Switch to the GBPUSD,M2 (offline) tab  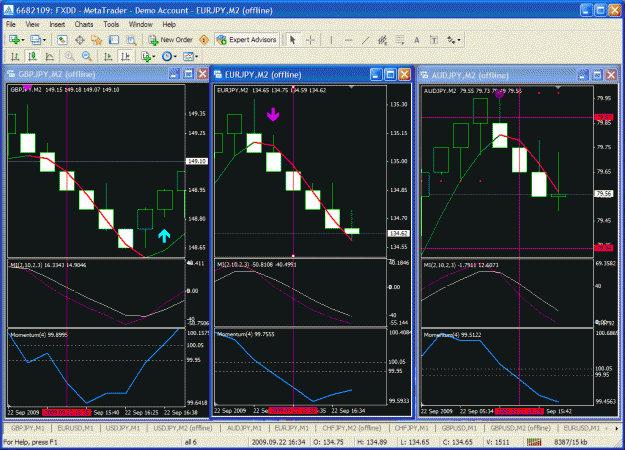(x=520, y=428)
